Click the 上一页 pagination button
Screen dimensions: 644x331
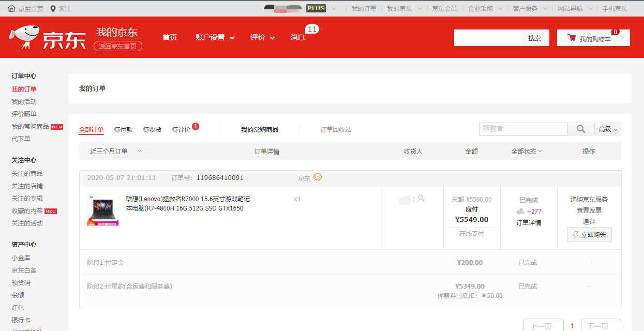coord(544,325)
